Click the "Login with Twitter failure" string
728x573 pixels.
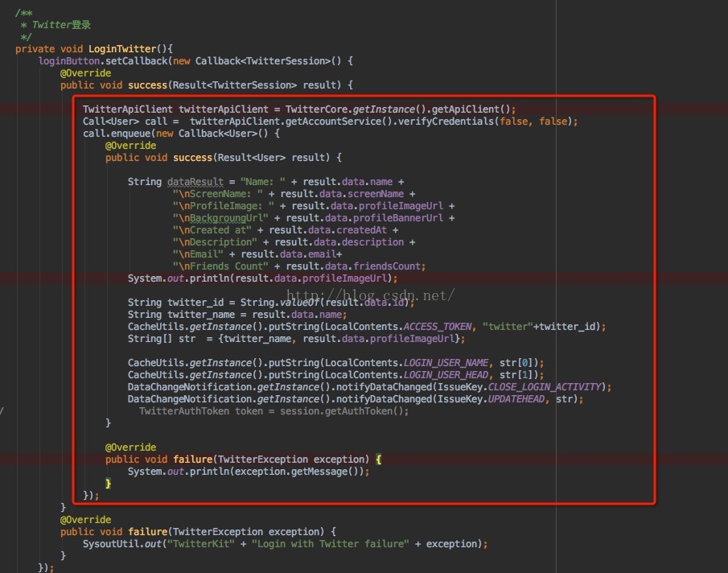tap(328, 544)
